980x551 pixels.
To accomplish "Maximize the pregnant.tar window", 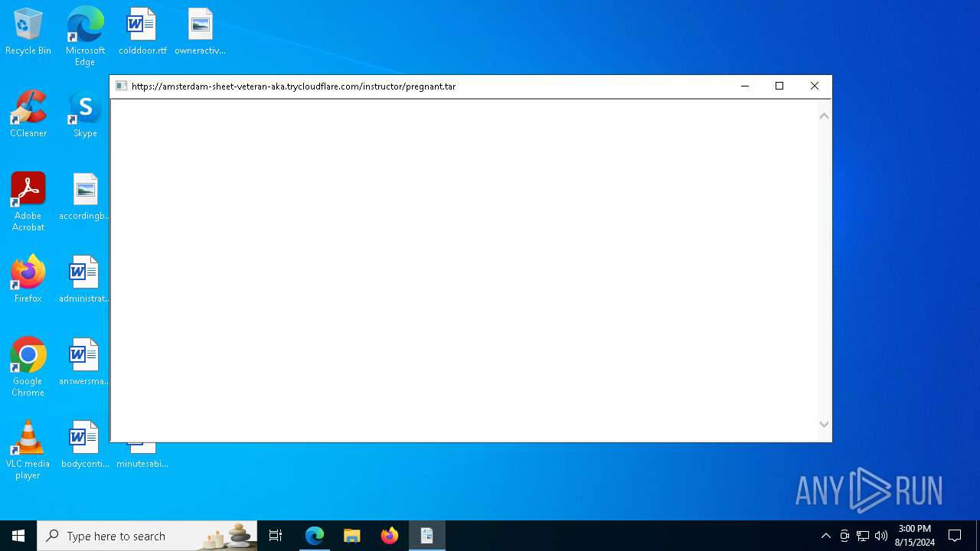I will 779,86.
